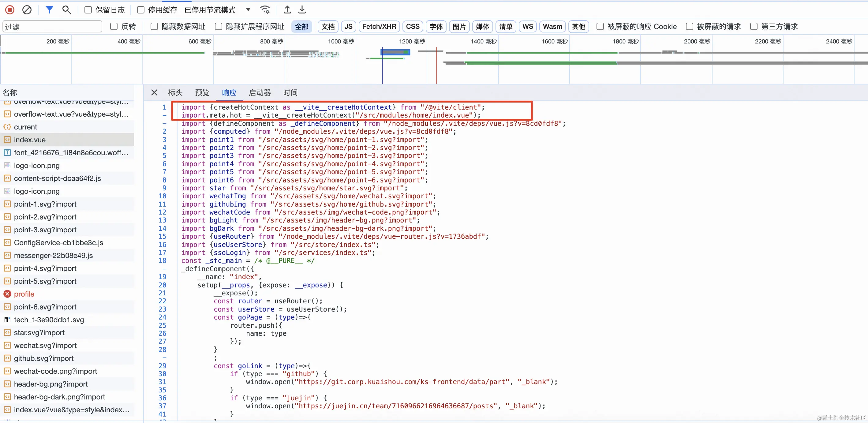Toggle the 反转 checkbox
The width and height of the screenshot is (868, 423).
click(114, 26)
